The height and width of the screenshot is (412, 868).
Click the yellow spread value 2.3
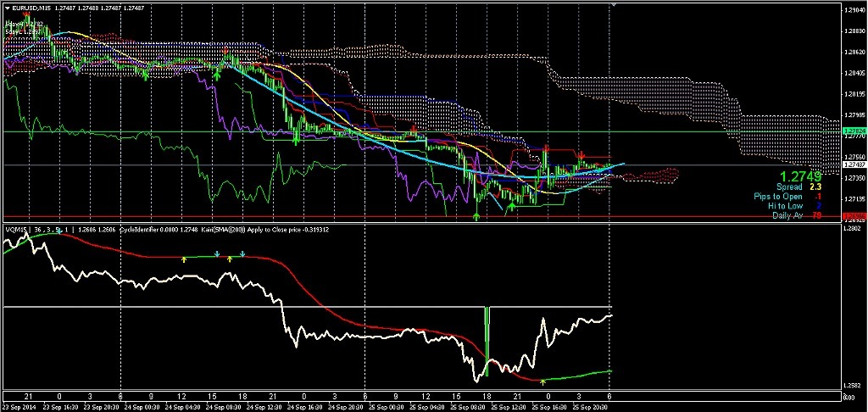(x=815, y=187)
